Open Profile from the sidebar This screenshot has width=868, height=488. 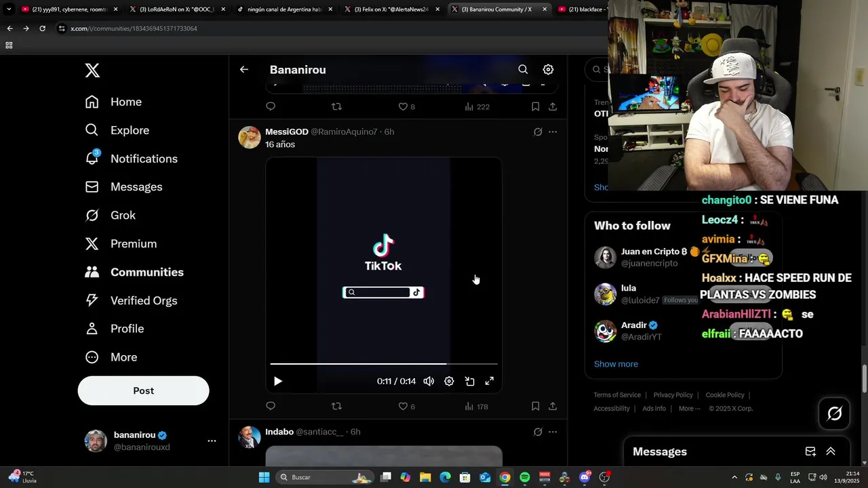coord(114,329)
